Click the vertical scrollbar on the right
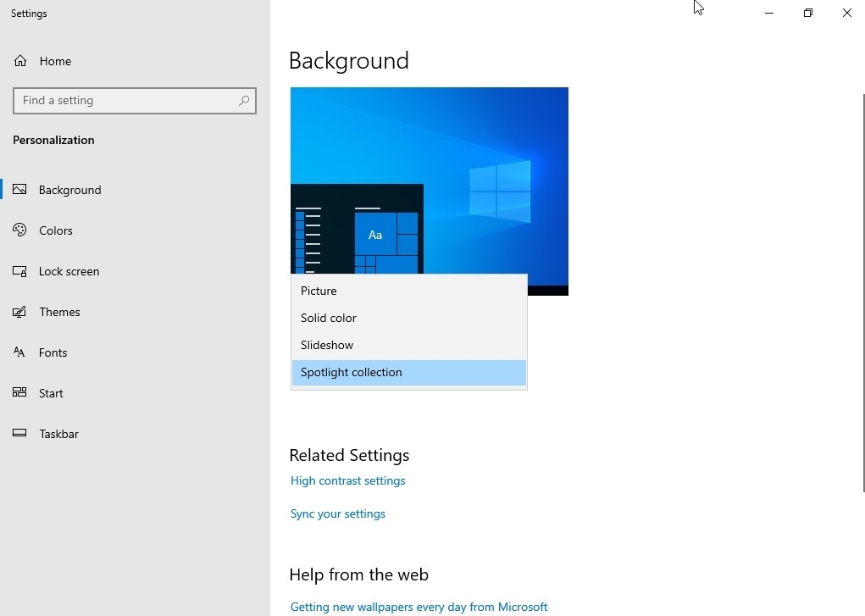Image resolution: width=865 pixels, height=616 pixels. pos(861,254)
